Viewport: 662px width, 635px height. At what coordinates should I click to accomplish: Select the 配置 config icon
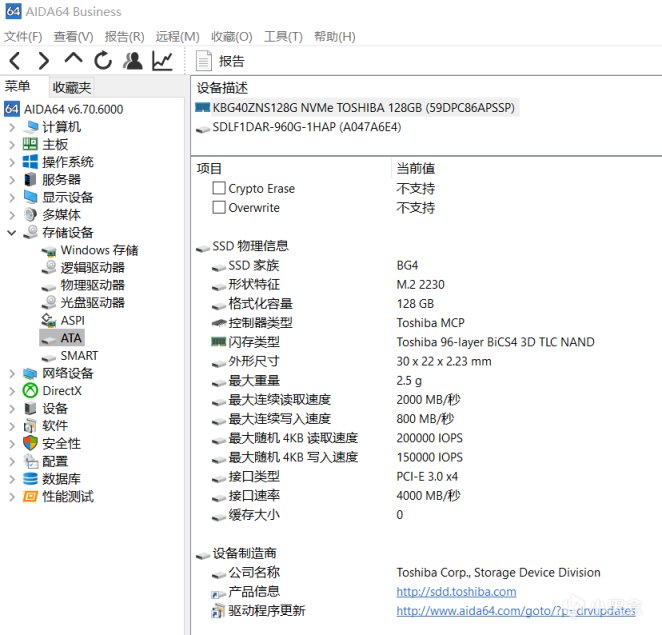tap(30, 461)
